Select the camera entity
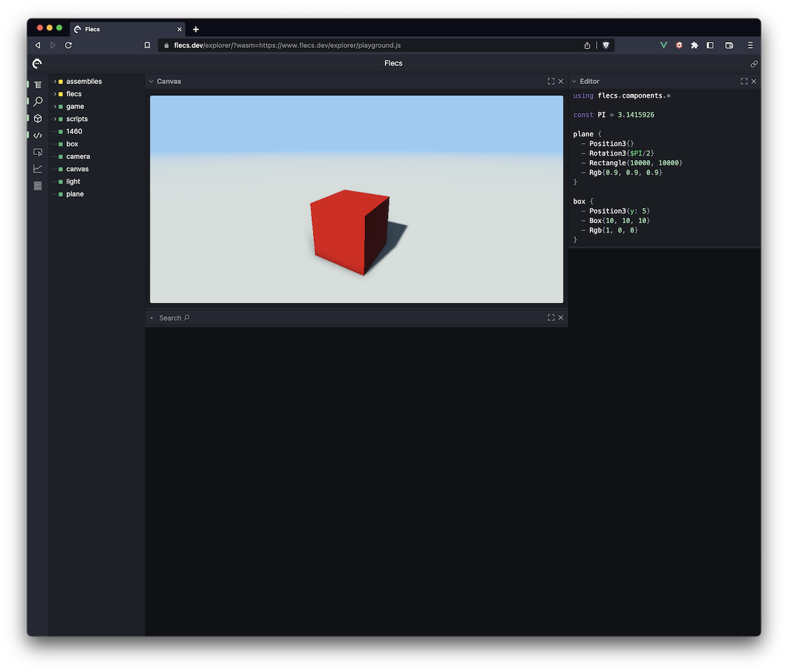The height and width of the screenshot is (672, 788). click(x=78, y=156)
